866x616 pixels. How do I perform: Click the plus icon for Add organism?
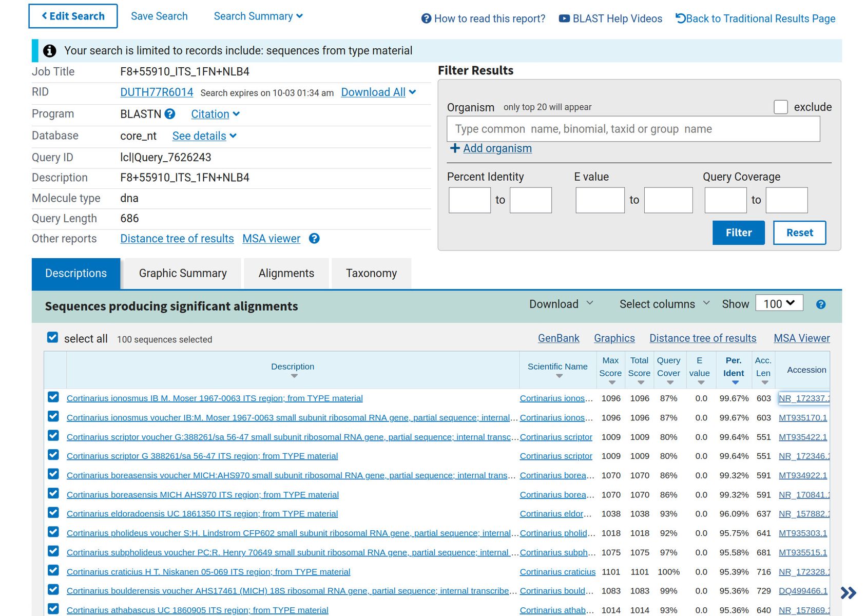point(454,148)
